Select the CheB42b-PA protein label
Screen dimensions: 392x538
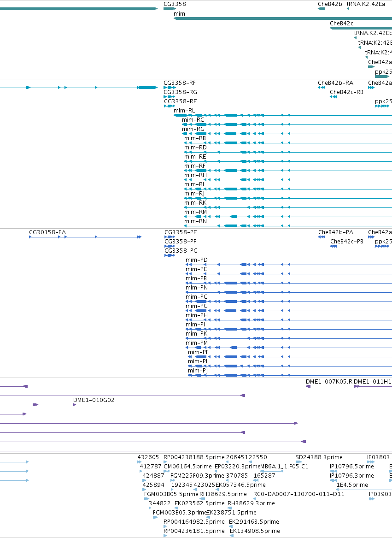tap(336, 233)
